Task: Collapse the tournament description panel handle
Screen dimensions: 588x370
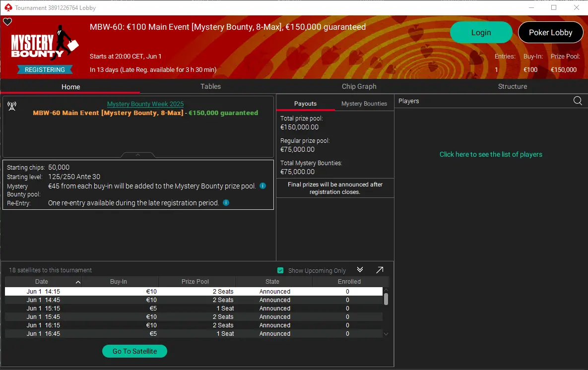Action: tap(138, 155)
